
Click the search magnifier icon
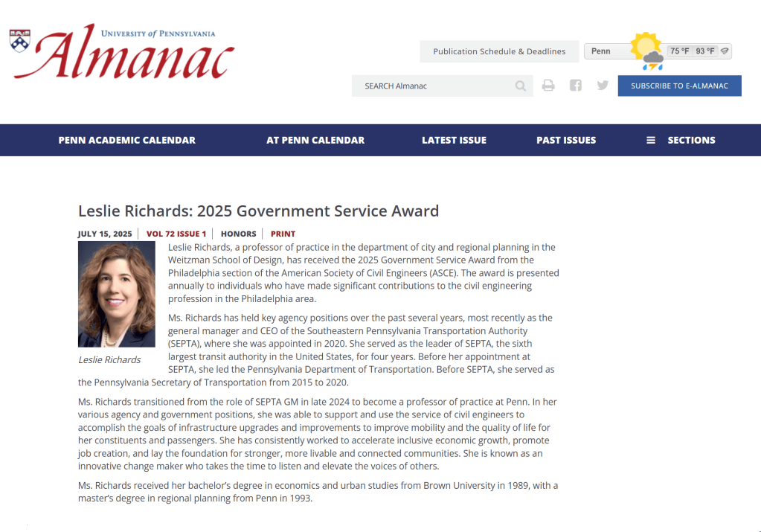pyautogui.click(x=521, y=86)
